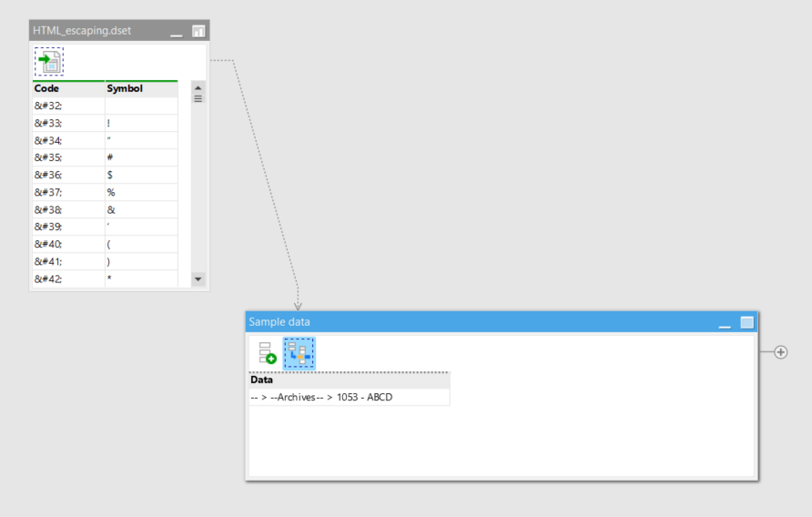Click the Code column header
The width and height of the screenshot is (812, 517).
tap(68, 88)
